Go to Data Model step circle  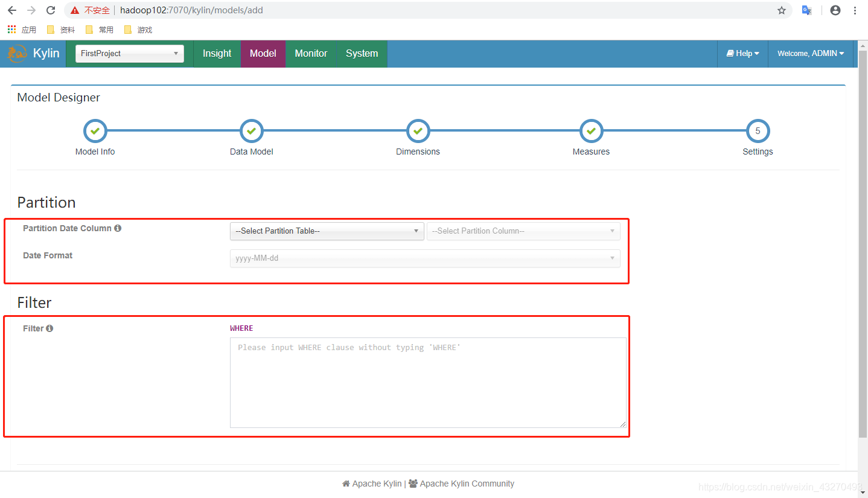252,131
